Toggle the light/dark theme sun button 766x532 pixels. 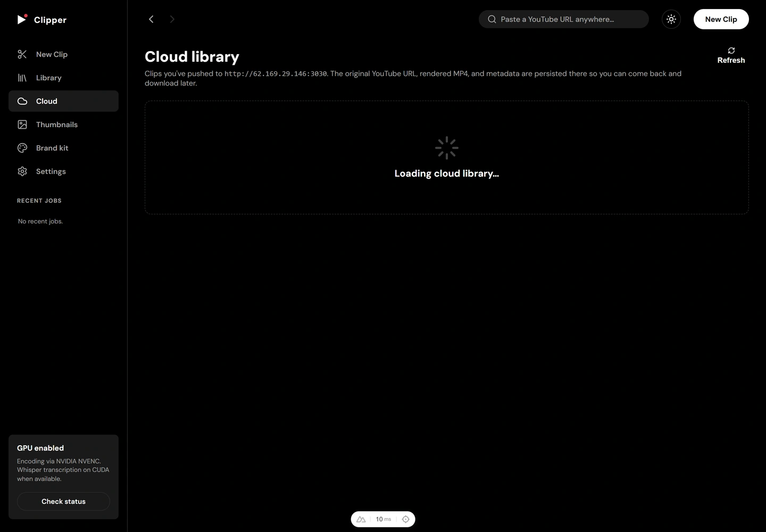[x=671, y=19]
